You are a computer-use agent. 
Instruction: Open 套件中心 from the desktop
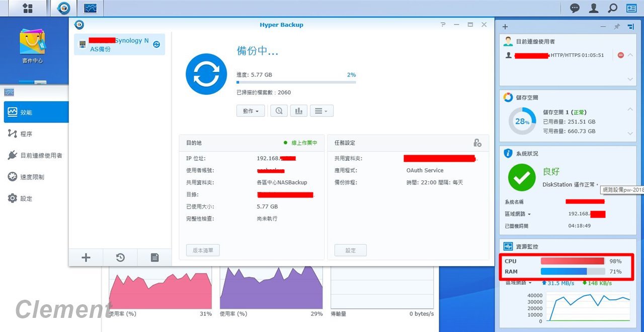(32, 45)
